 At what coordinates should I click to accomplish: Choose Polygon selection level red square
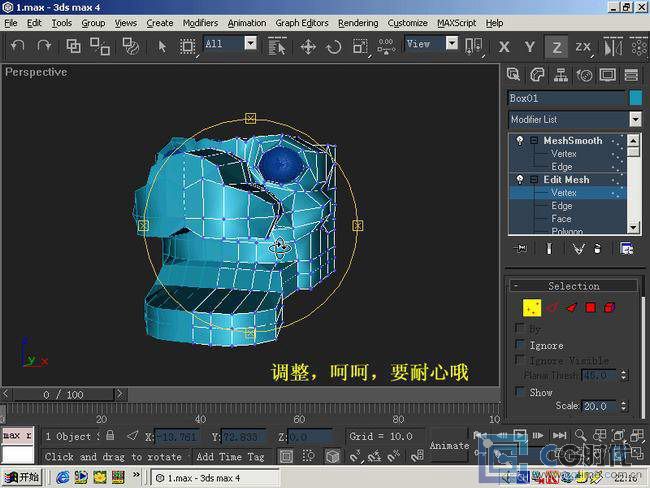tap(590, 308)
